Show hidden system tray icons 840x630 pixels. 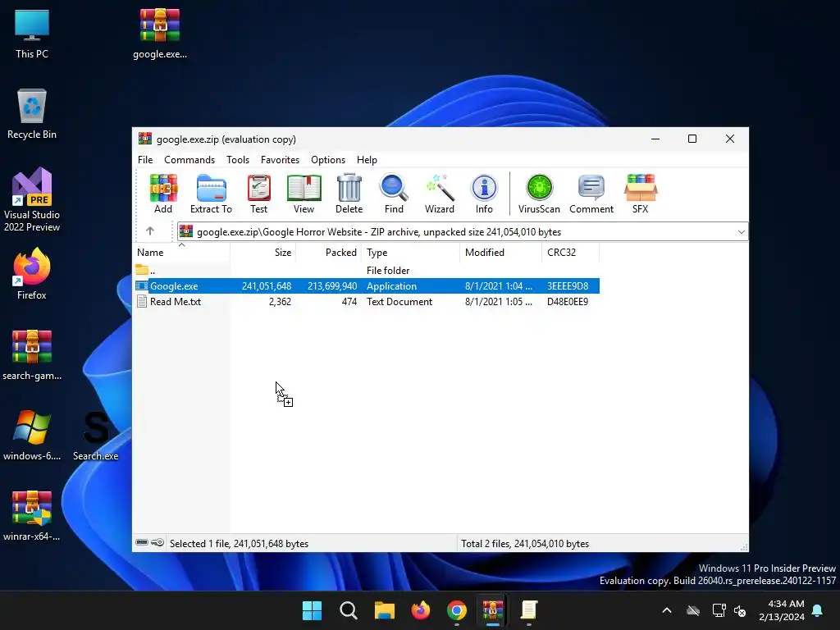(666, 610)
